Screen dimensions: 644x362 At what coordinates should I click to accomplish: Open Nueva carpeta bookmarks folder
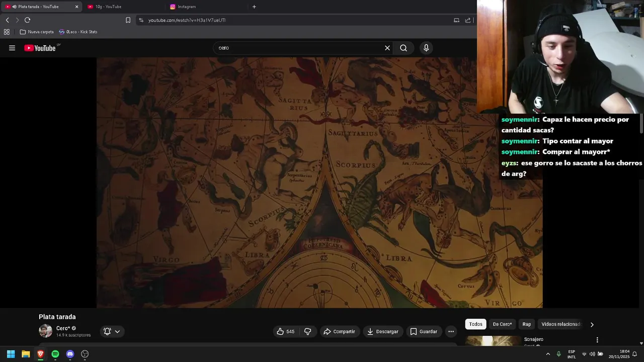coord(36,32)
